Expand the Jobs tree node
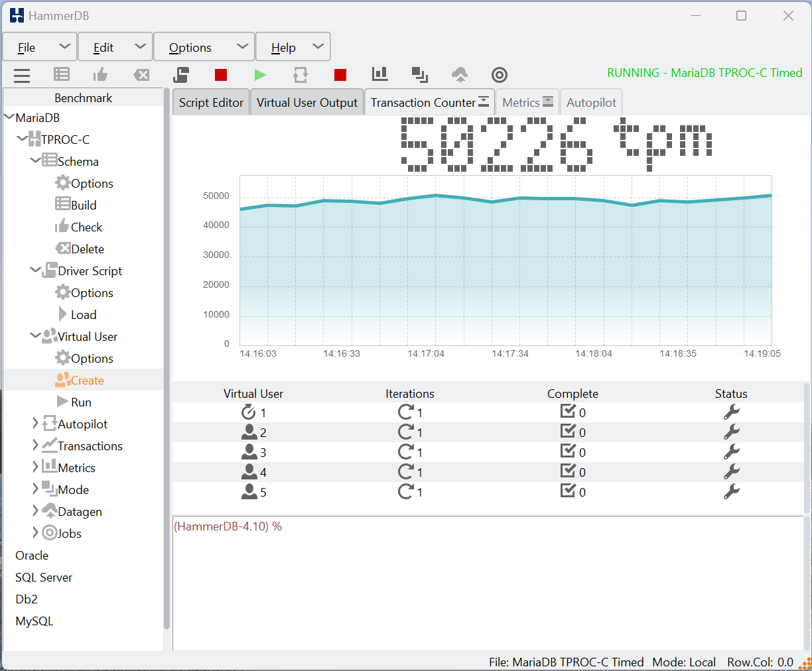 tap(36, 533)
